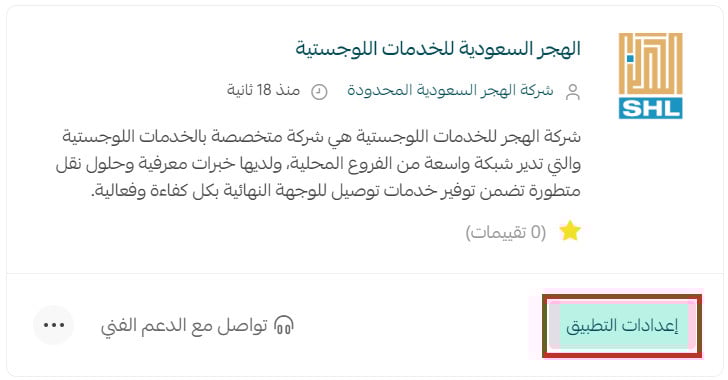Open the three-dots more options menu
The image size is (728, 380).
pos(53,325)
